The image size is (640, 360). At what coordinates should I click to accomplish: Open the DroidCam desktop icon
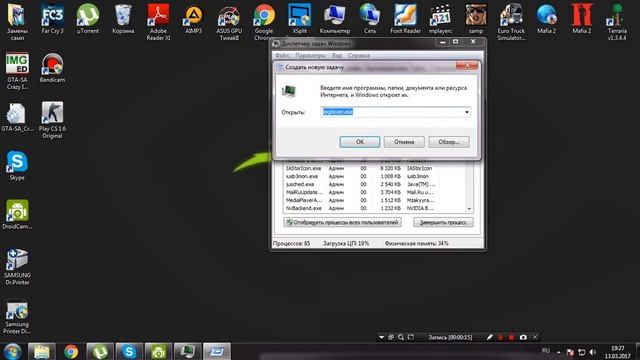[x=17, y=215]
